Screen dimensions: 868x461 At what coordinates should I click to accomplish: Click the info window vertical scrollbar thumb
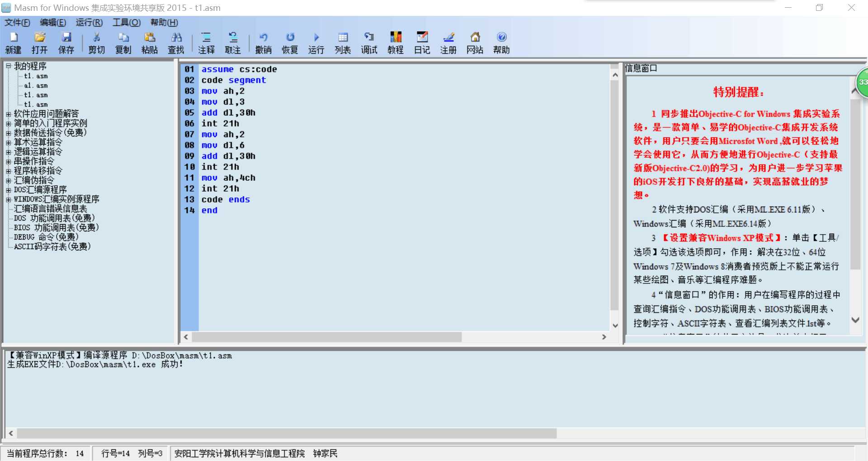(855, 184)
